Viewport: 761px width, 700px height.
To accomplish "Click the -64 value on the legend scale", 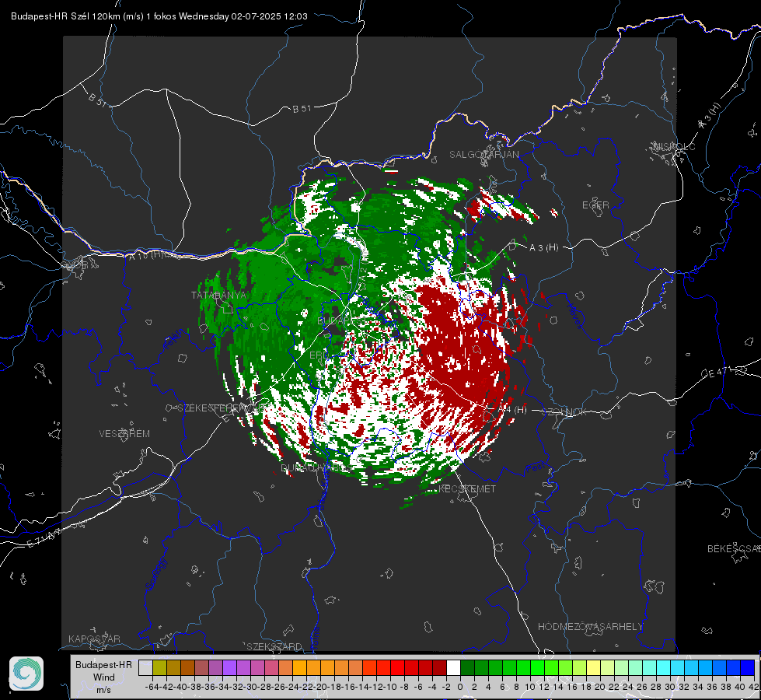I will tap(152, 687).
